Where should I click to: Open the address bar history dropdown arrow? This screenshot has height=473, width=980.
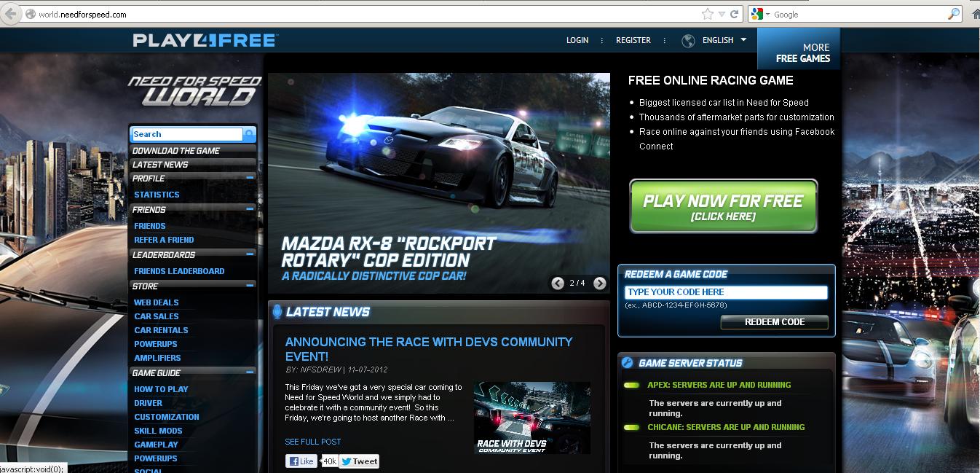pyautogui.click(x=722, y=14)
